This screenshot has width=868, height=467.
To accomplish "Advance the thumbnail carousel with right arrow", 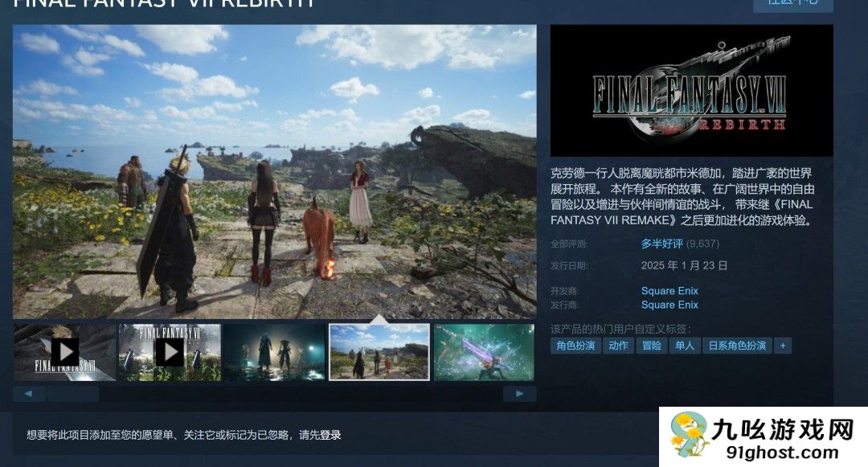I will click(518, 393).
